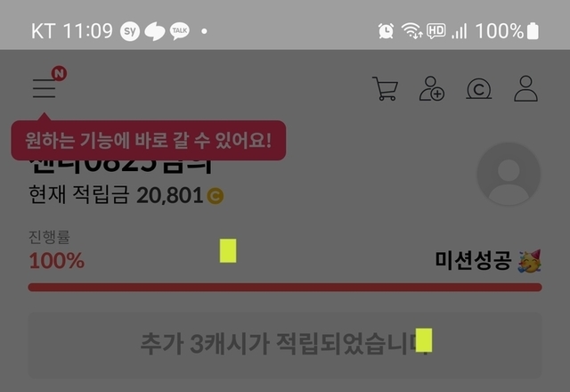Screen dimensions: 570x392
Task: Open the cash coin icon
Action: click(x=479, y=89)
